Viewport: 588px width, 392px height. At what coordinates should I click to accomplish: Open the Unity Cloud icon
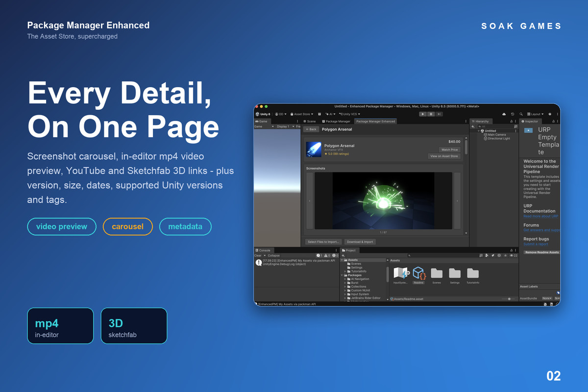504,114
